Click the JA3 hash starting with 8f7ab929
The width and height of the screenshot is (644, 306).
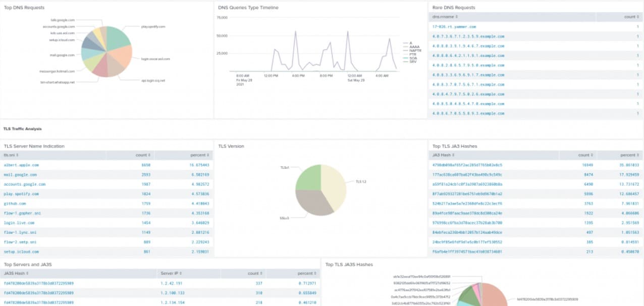(467, 194)
